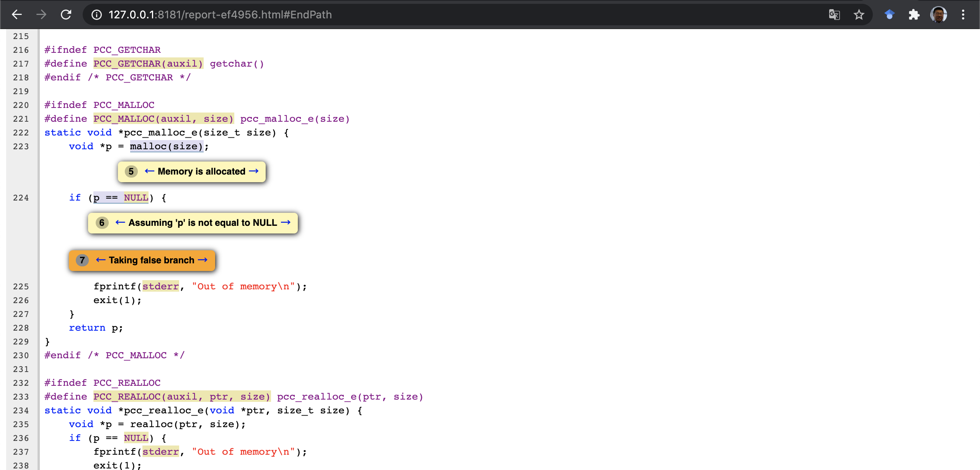Click the translate page icon
This screenshot has height=470, width=980.
[x=834, y=15]
